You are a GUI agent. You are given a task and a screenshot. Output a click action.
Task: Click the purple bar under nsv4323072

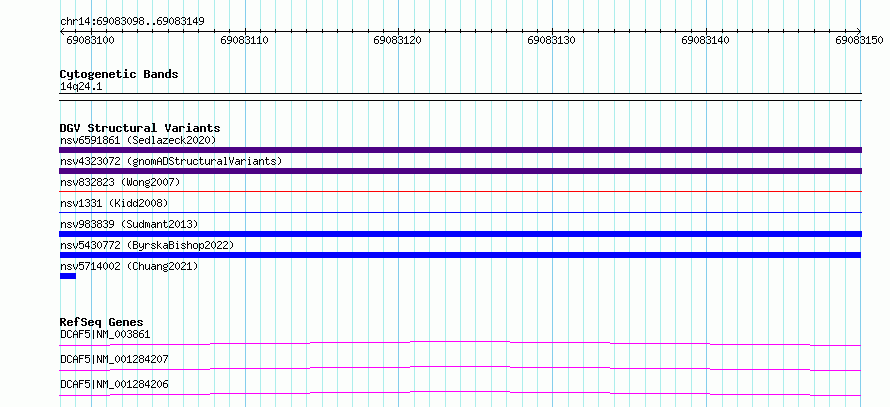click(460, 171)
